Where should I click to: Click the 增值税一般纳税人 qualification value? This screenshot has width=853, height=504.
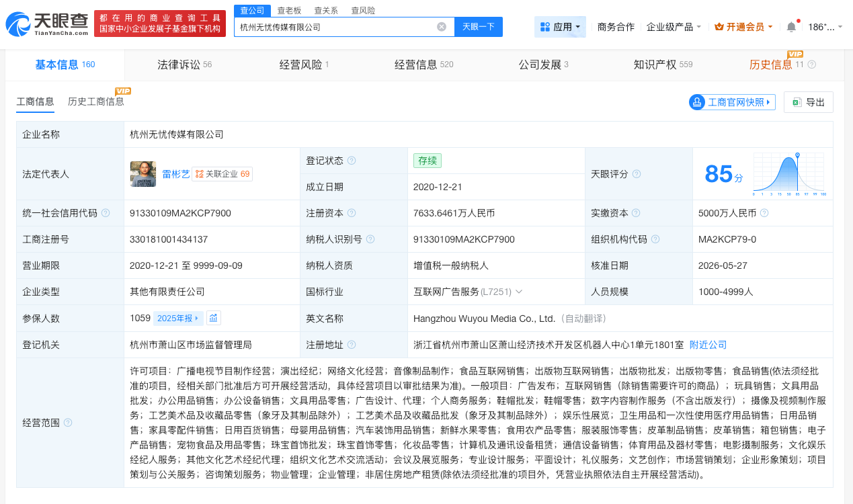[x=451, y=265]
